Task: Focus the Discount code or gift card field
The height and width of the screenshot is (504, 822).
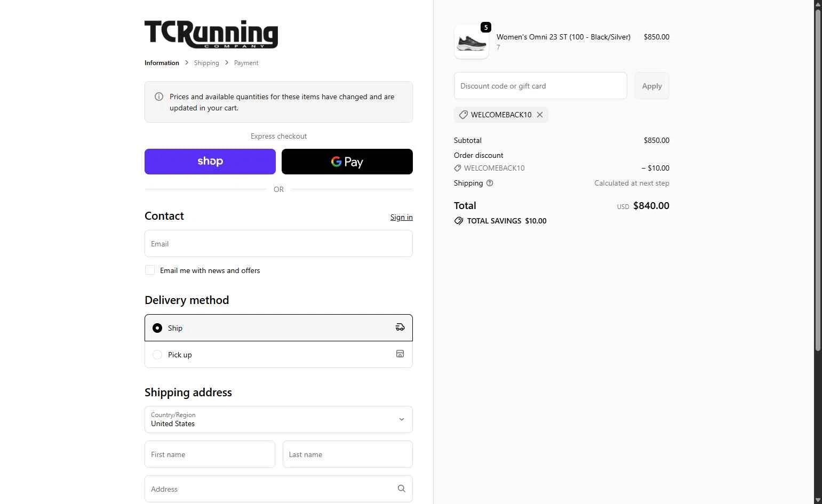Action: pos(540,86)
